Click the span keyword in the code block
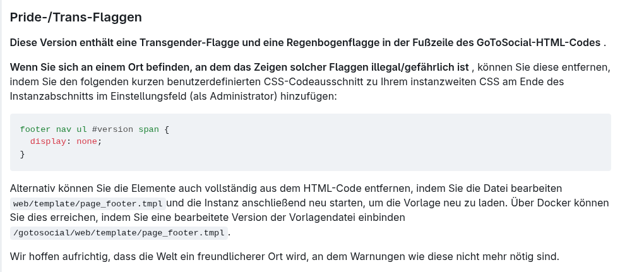Viewport: 644px width, 272px height. coord(148,129)
